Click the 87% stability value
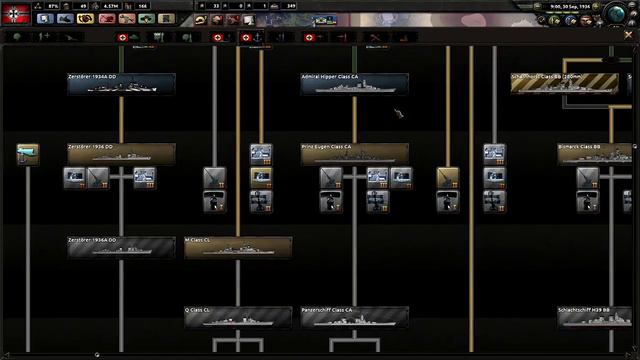640x360 pixels. pyautogui.click(x=53, y=6)
